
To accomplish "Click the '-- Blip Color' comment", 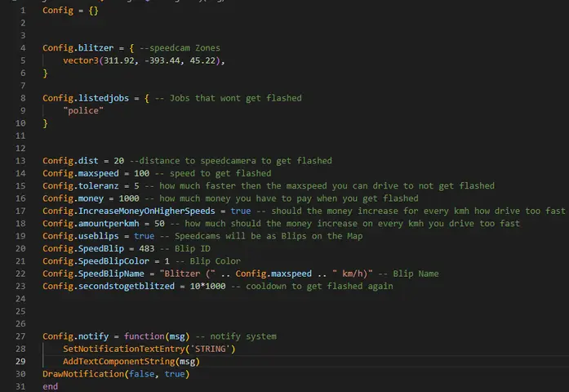I will point(208,261).
